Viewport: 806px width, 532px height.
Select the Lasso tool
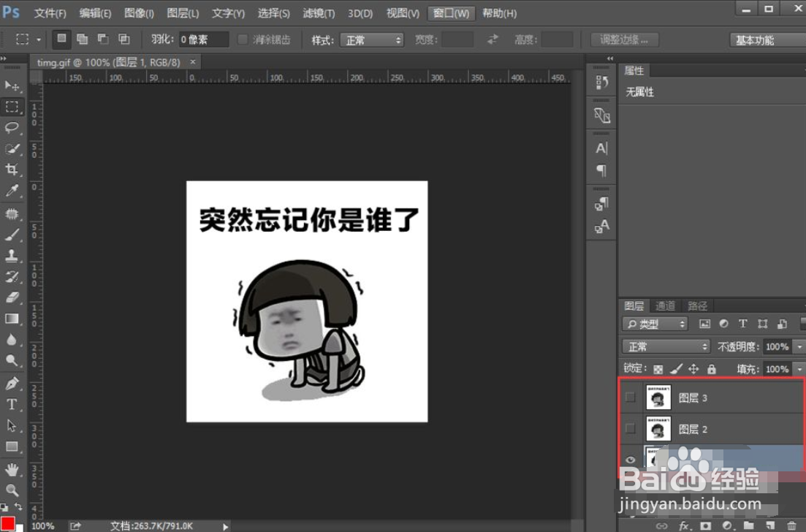click(12, 127)
